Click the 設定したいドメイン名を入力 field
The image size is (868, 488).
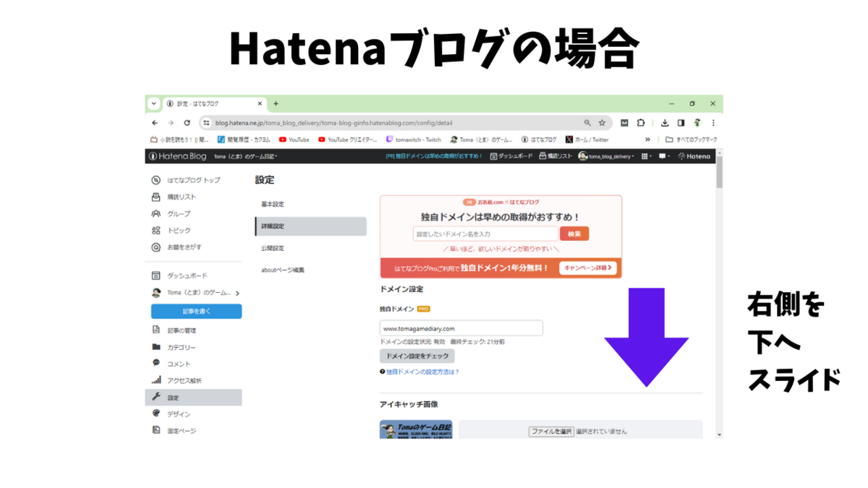(x=485, y=234)
